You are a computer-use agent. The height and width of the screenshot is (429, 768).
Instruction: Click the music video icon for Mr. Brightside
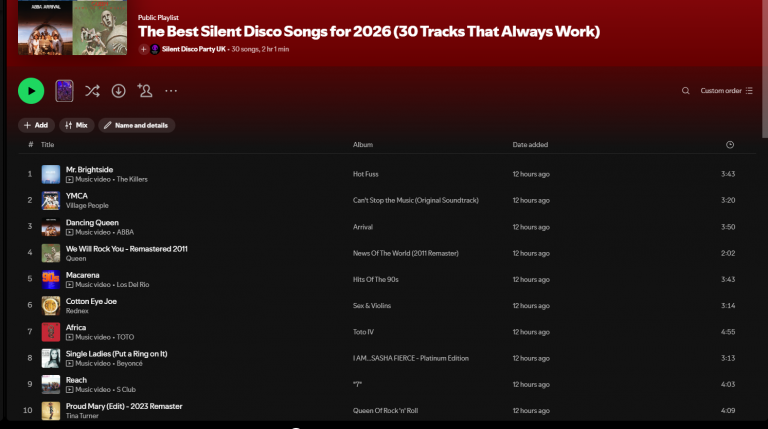pyautogui.click(x=70, y=180)
